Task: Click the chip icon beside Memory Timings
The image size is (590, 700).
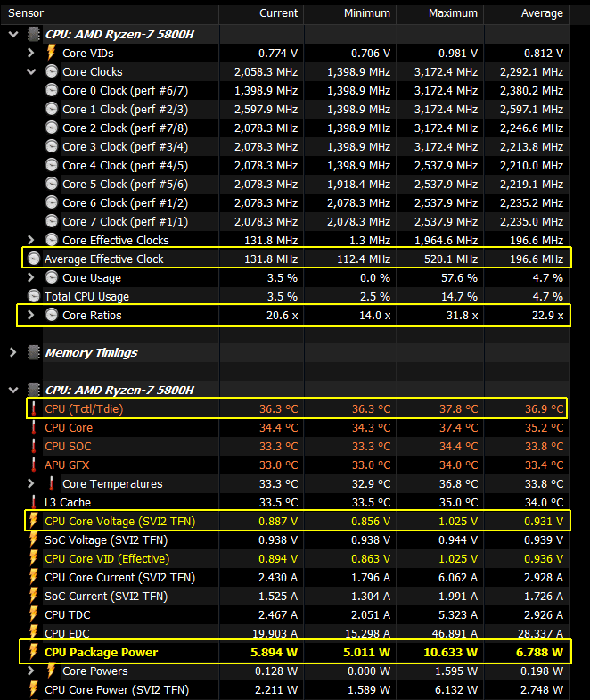Action: [34, 353]
